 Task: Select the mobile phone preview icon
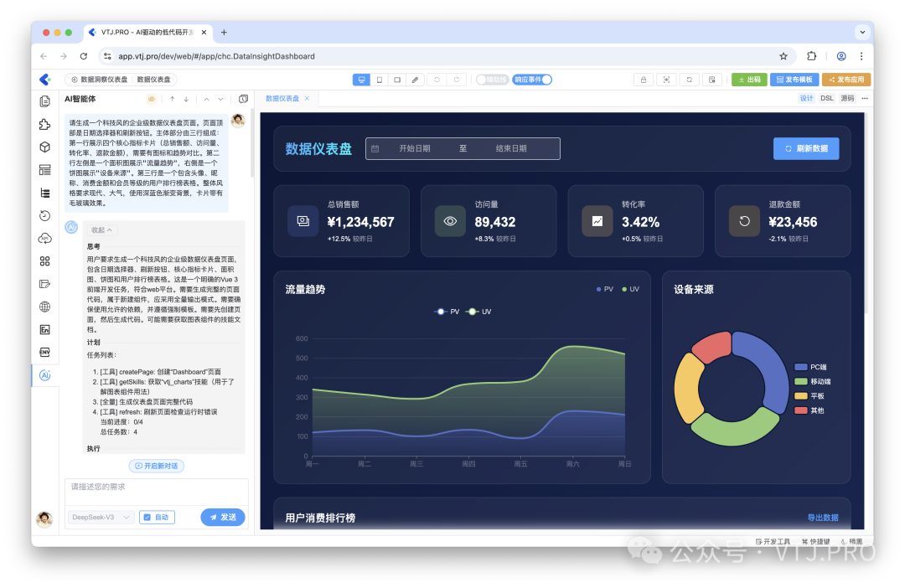tap(379, 80)
